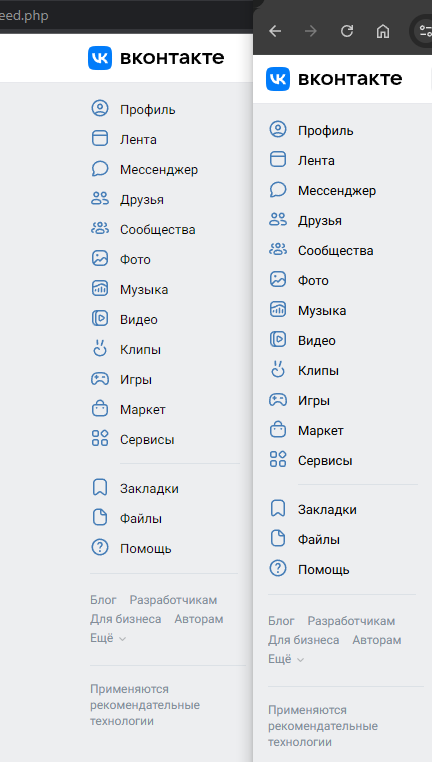Open the Помощь question mark icon in the background feed.php window
This screenshot has width=432, height=762.
(x=100, y=548)
